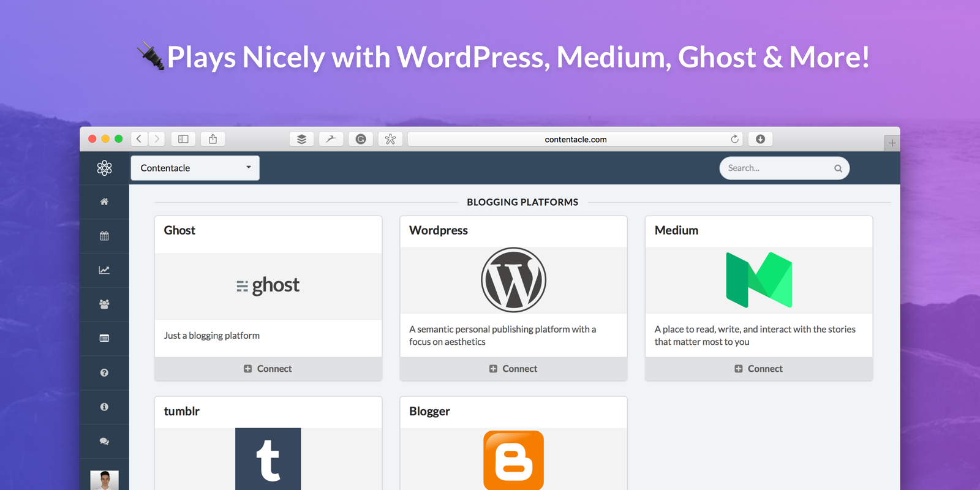
Task: Connect the Wordpress platform
Action: [x=513, y=369]
